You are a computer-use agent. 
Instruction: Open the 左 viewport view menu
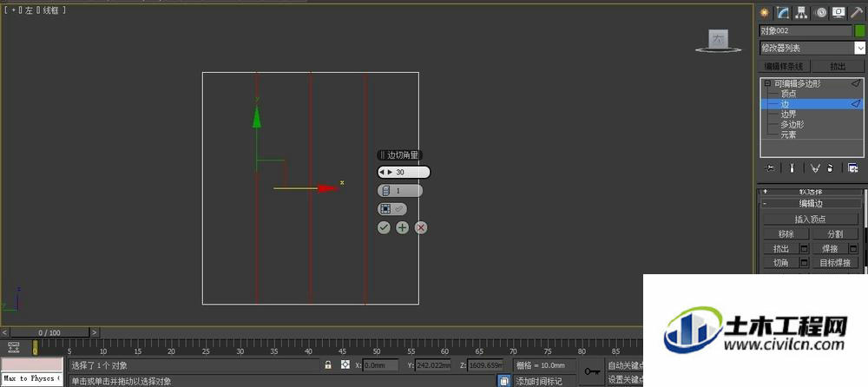click(x=29, y=10)
